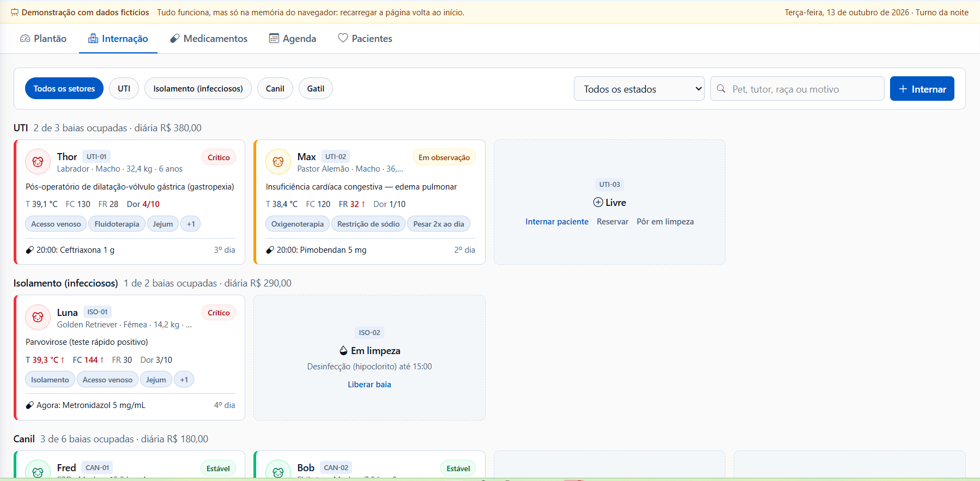Click Luna's red pet avatar icon
Screen dimensions: 980x481
[x=38, y=317]
